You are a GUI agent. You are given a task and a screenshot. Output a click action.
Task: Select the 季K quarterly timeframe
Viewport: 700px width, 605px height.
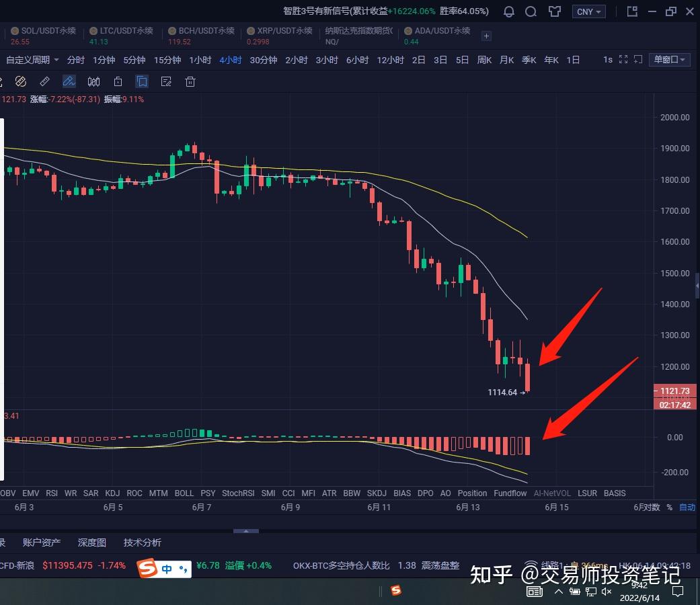(x=529, y=60)
